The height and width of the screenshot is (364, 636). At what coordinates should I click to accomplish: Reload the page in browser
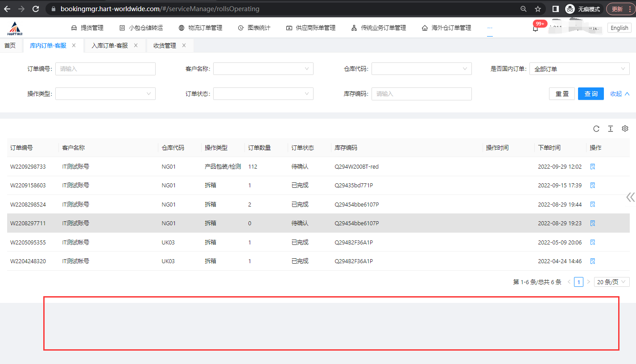(36, 9)
